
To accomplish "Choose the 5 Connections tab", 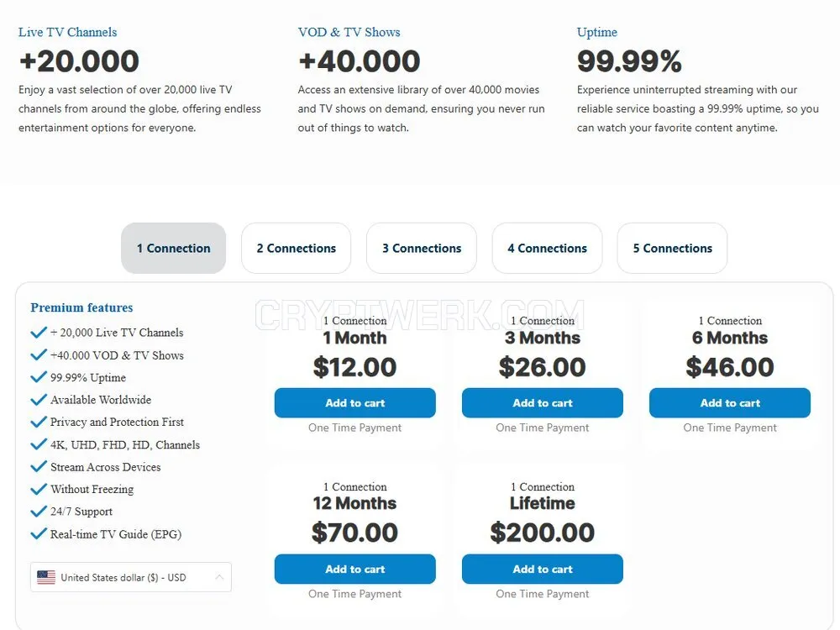I will [672, 248].
